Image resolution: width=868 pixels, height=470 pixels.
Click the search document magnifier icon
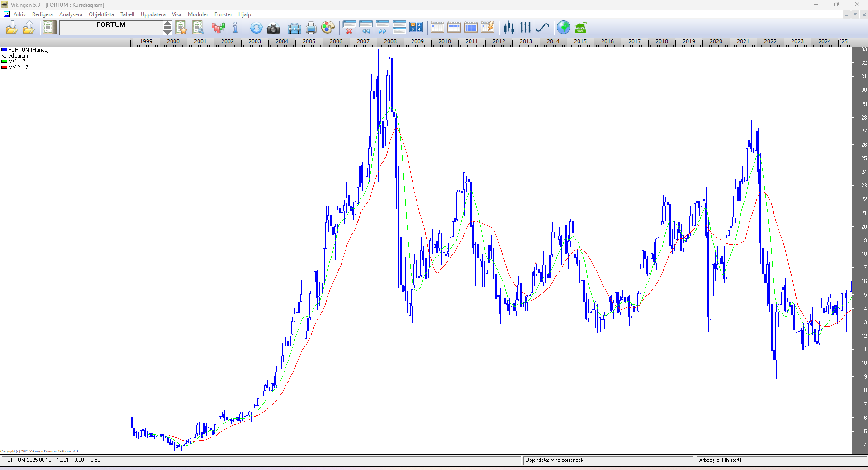click(198, 28)
